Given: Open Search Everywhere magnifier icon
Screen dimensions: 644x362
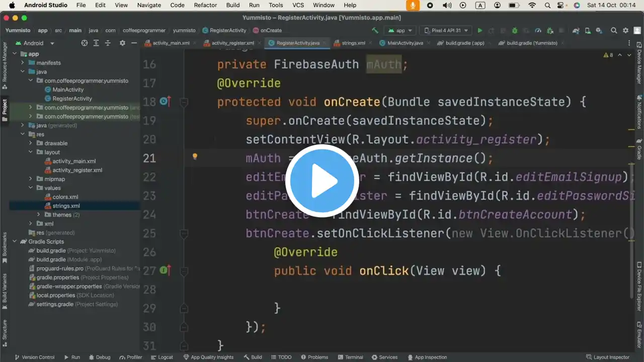Looking at the screenshot, I should coord(614,30).
